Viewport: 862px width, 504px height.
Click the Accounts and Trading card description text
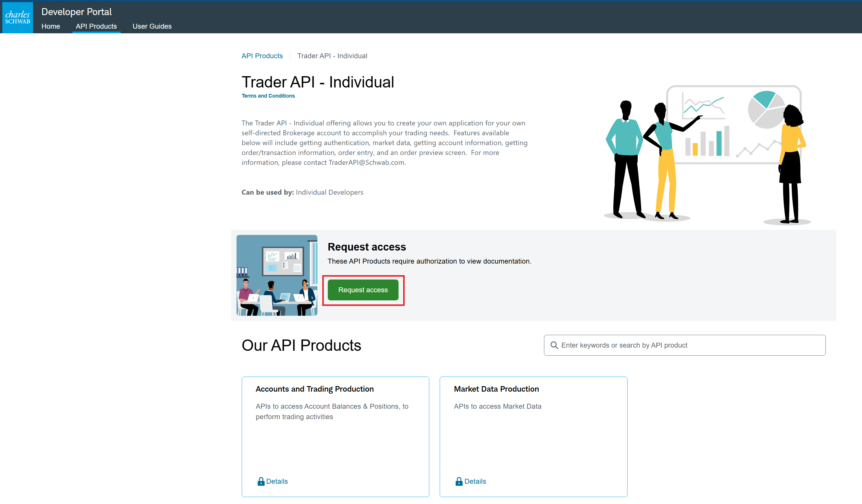click(x=332, y=411)
